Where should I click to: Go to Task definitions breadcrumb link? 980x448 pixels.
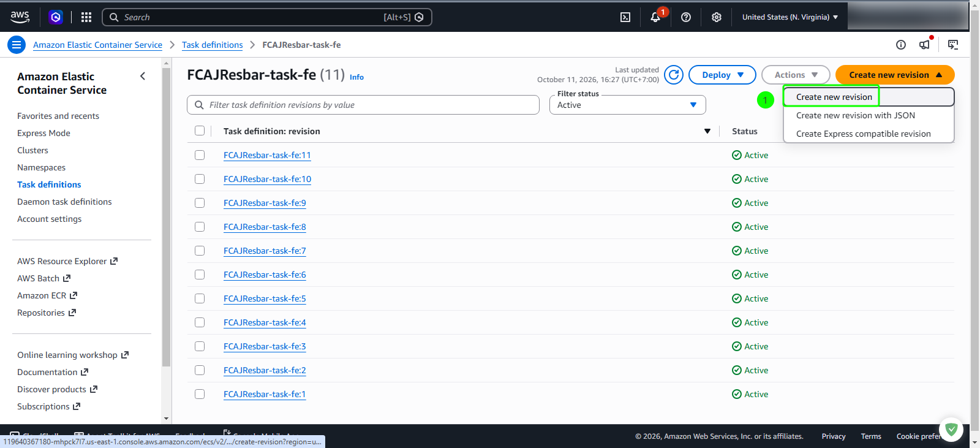(212, 45)
